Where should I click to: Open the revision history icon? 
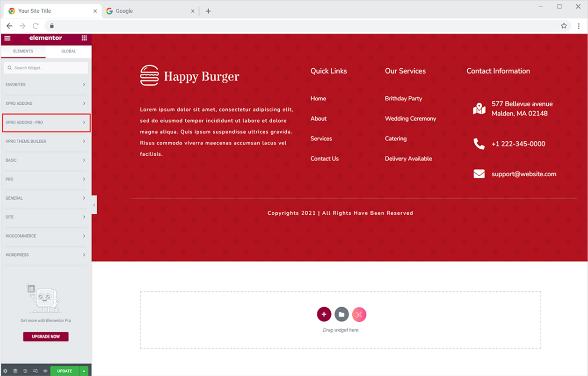(x=25, y=371)
